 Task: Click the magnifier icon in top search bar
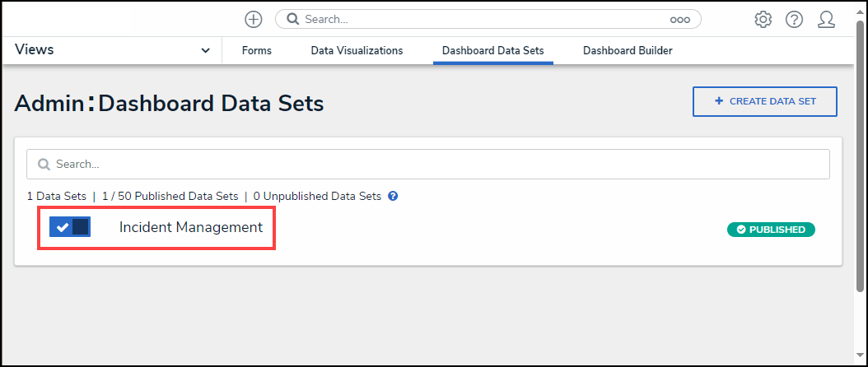[292, 19]
